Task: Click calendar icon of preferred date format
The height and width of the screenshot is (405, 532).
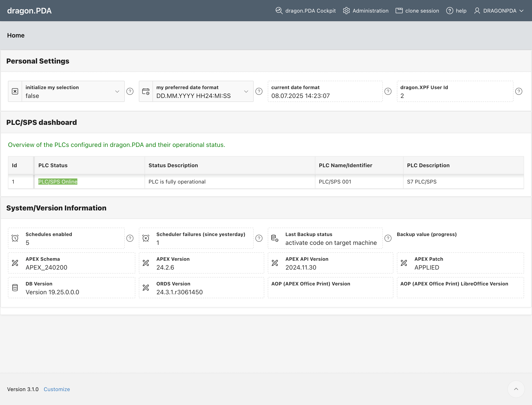Action: coord(146,91)
